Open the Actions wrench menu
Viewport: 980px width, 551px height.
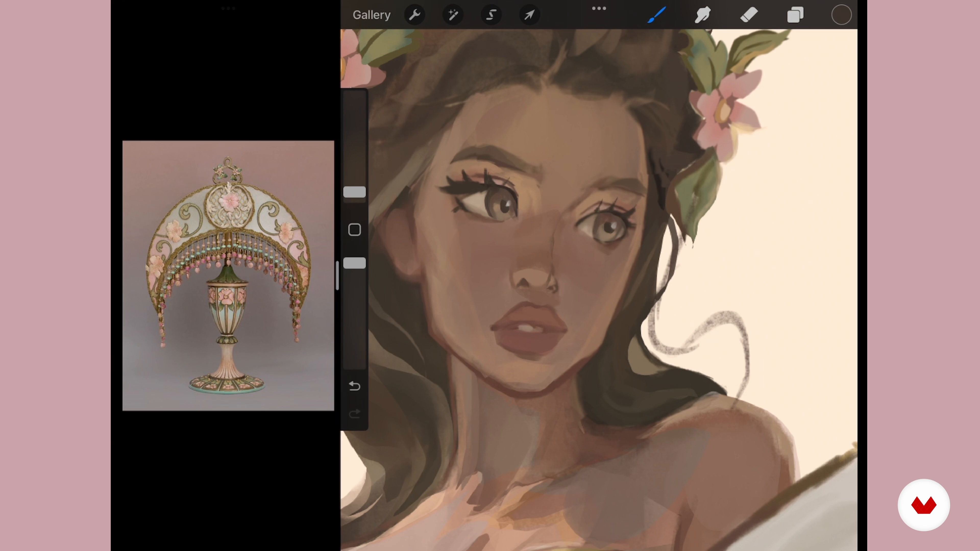click(x=414, y=15)
